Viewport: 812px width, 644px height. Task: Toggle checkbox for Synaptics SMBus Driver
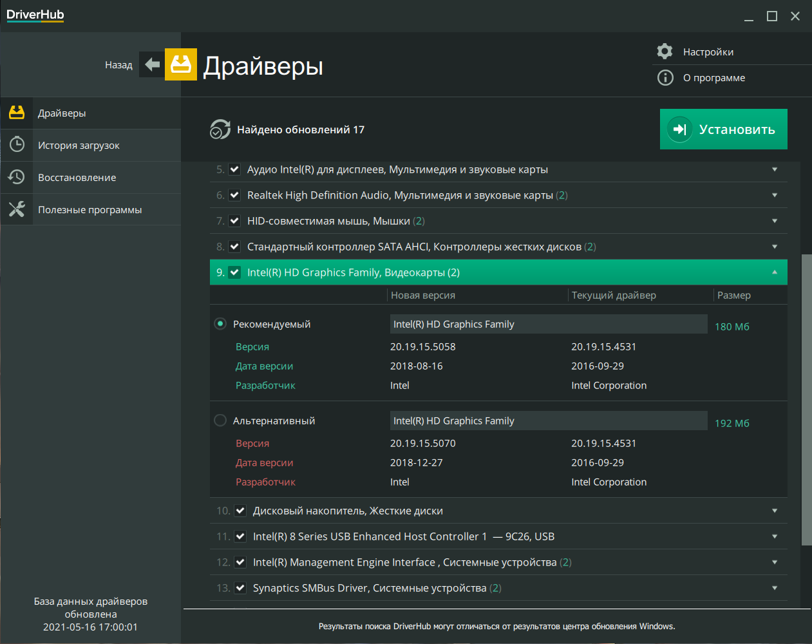[240, 587]
